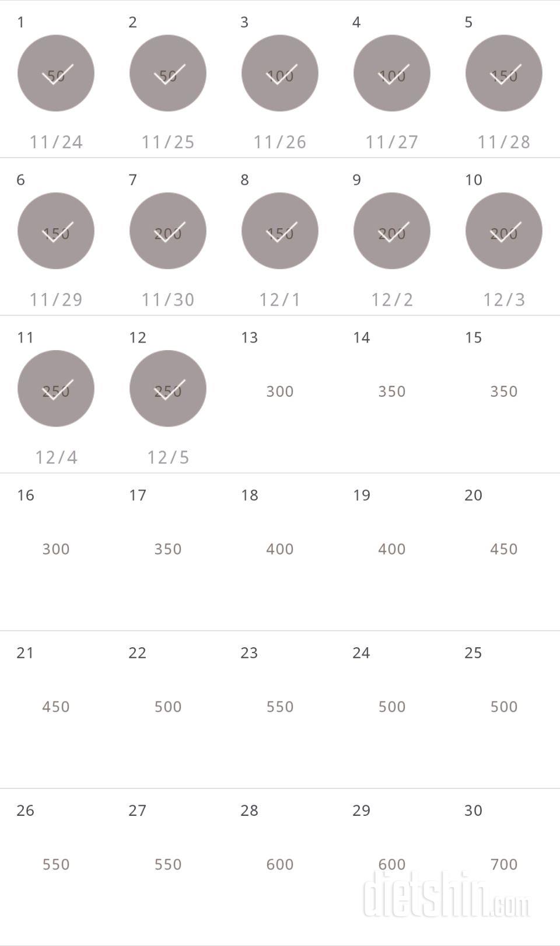Image resolution: width=560 pixels, height=946 pixels.
Task: Open the day 11 check circle dated 12/4
Action: click(x=56, y=389)
